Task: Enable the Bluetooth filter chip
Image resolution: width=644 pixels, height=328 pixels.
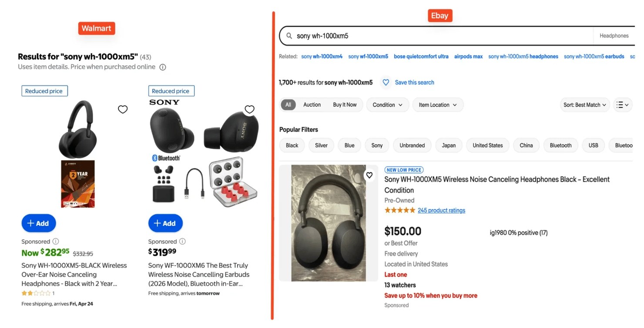Action: click(560, 145)
